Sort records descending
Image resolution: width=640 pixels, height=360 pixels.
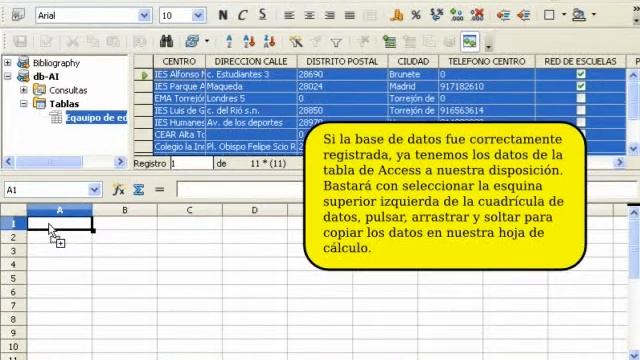click(269, 41)
